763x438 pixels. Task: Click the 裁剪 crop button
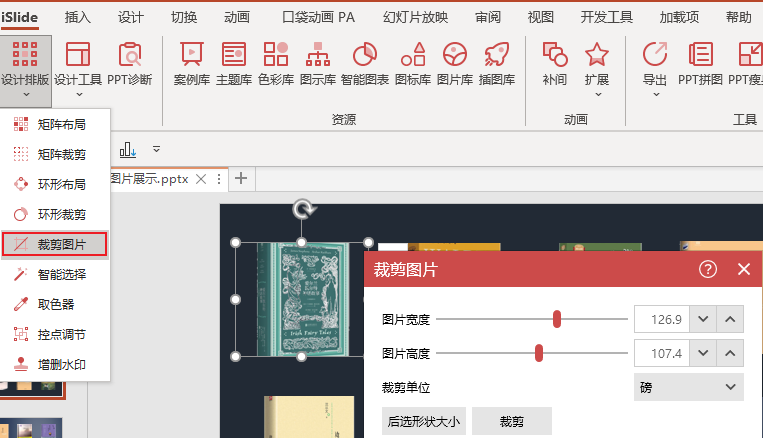512,421
